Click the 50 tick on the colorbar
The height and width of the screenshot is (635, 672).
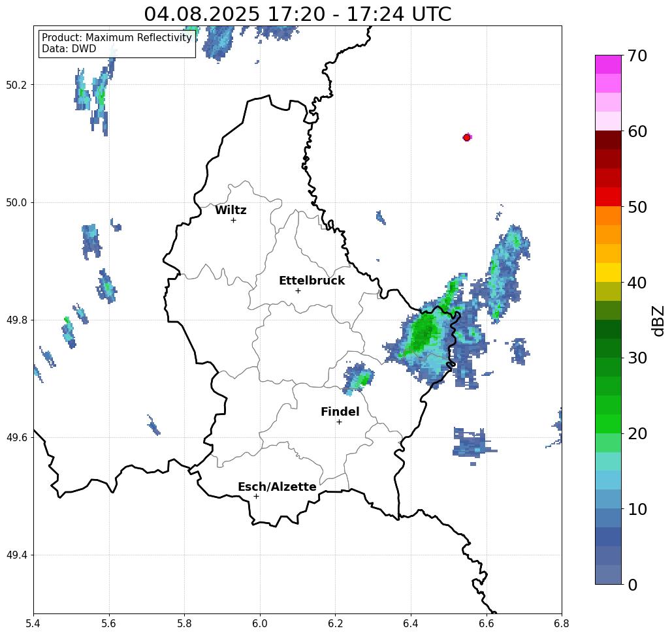click(x=637, y=207)
